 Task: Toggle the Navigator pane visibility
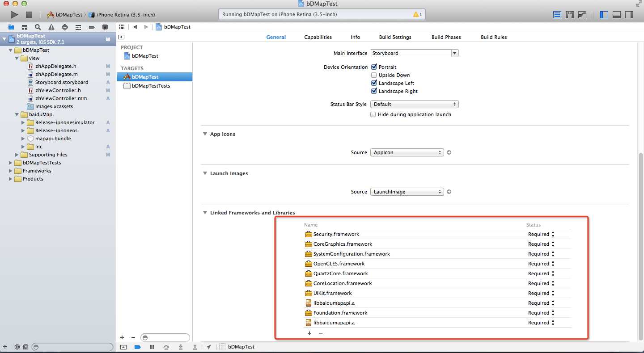pyautogui.click(x=604, y=15)
